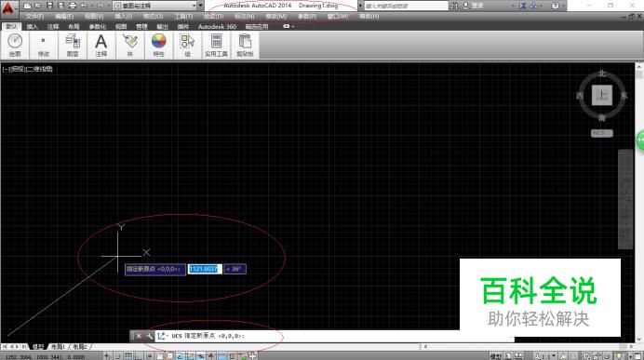
Task: Open the 实用工具 calculator utilities panel
Action: [x=216, y=45]
